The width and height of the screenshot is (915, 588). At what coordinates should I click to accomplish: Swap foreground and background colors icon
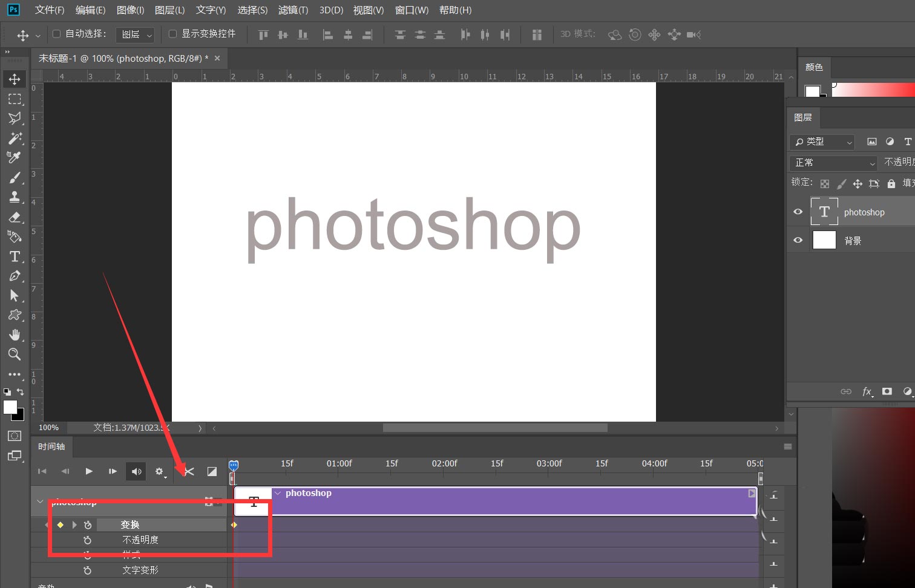click(20, 392)
